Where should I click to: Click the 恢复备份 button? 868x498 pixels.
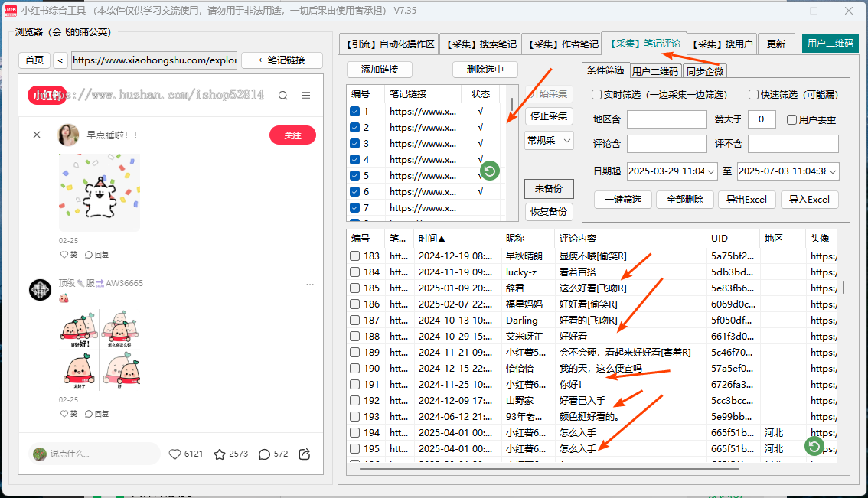pos(549,211)
